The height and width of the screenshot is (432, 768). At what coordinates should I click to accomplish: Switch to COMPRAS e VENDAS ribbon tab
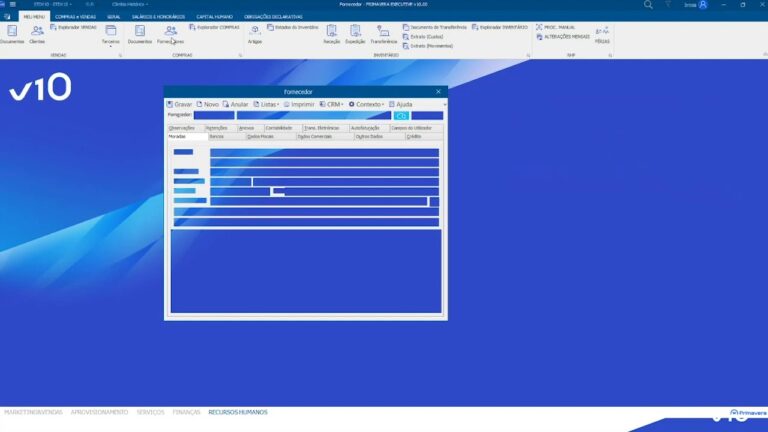click(75, 17)
